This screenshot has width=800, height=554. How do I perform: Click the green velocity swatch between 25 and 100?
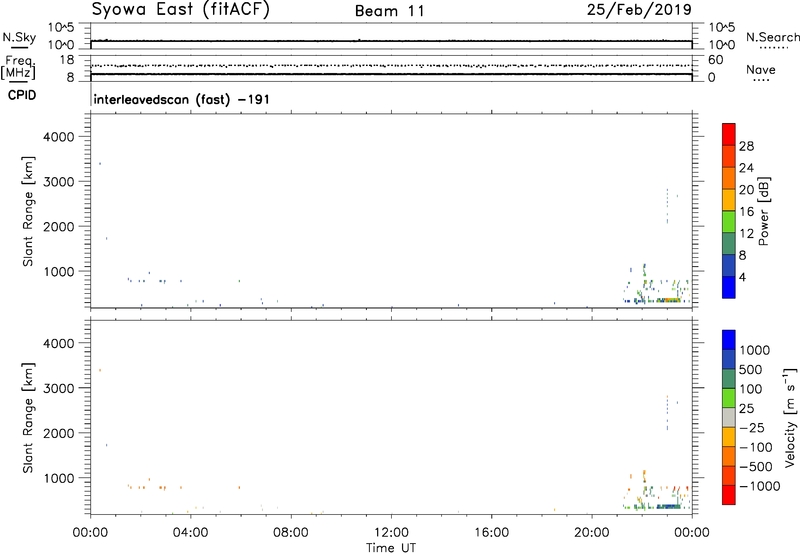(x=729, y=398)
